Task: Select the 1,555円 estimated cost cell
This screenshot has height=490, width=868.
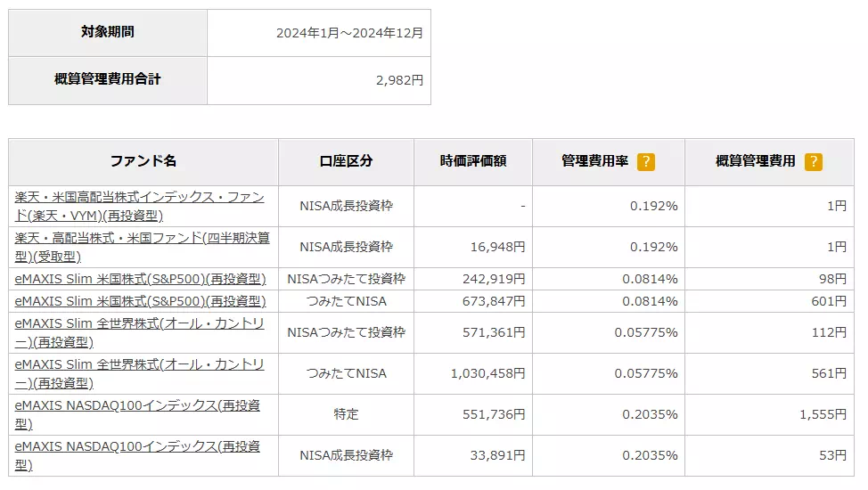Action: [x=769, y=414]
